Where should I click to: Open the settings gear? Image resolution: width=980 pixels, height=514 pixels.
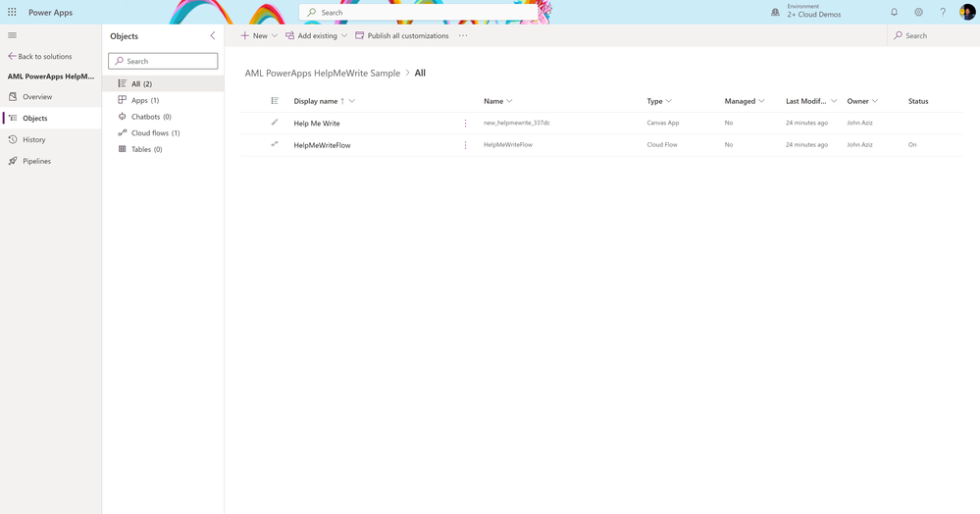pyautogui.click(x=918, y=12)
